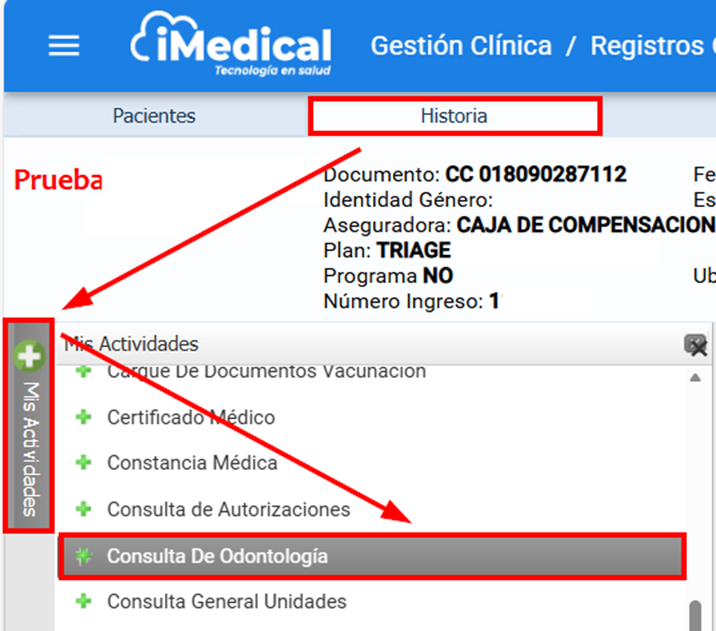Viewport: 716px width, 631px height.
Task: Click plus icon beside Consulta de Autorizaciones
Action: pos(85,509)
